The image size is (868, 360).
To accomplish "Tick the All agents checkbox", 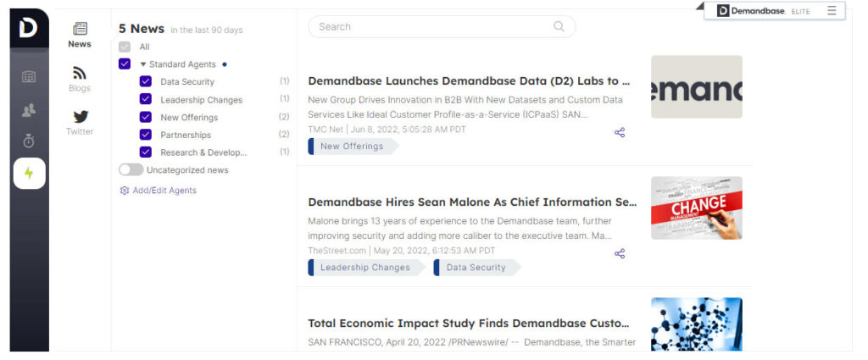I will pos(125,47).
